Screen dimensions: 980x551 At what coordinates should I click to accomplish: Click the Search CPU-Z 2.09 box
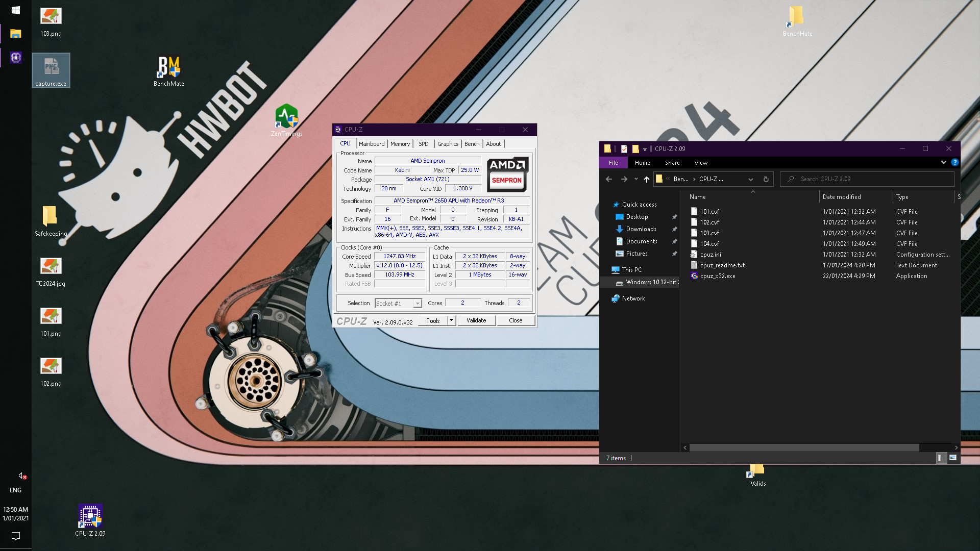point(867,179)
